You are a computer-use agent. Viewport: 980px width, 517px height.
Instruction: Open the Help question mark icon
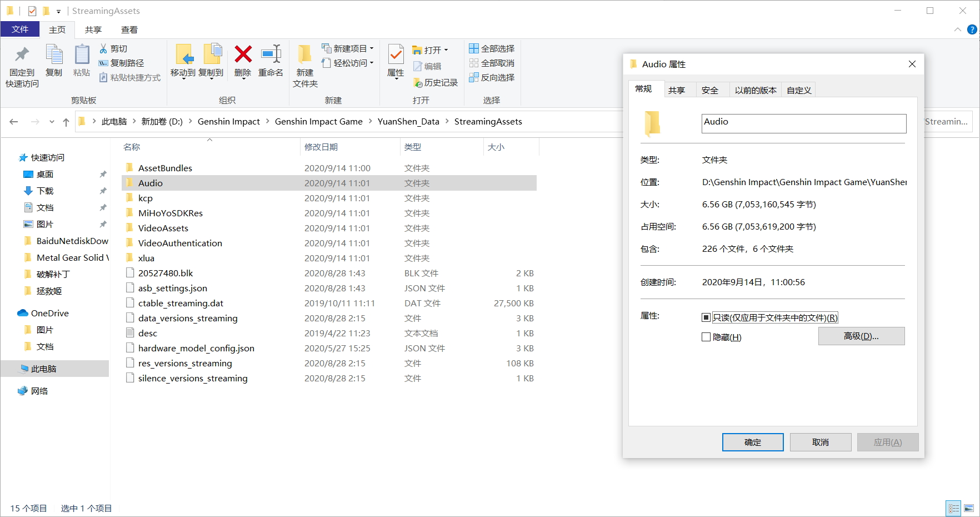pyautogui.click(x=972, y=29)
